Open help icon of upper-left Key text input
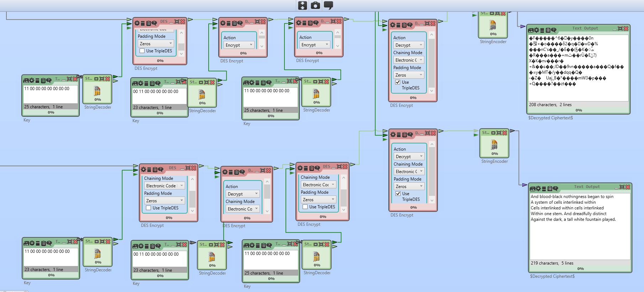Screen dimensions: 644x292 (x=49, y=80)
